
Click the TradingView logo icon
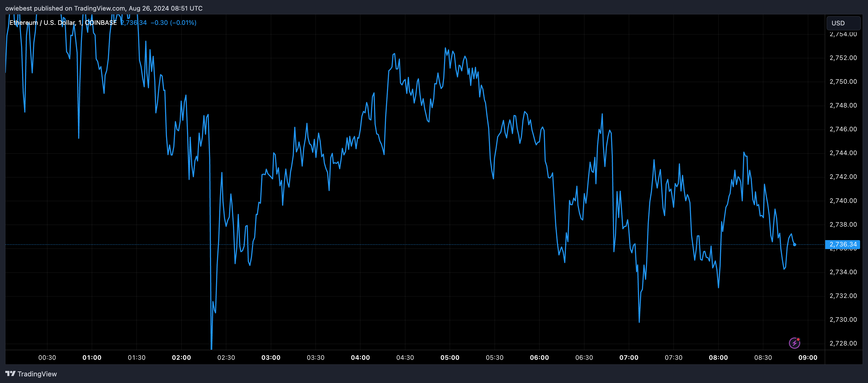pyautogui.click(x=11, y=373)
